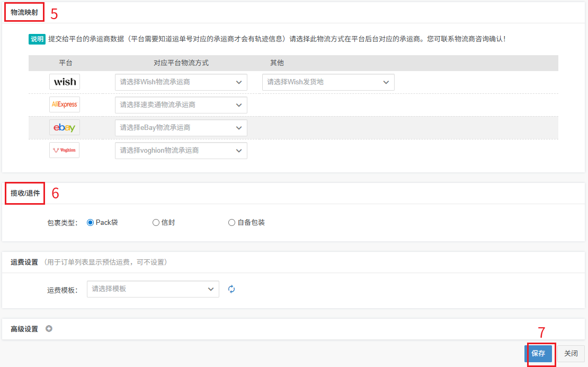Viewport: 588px width, 367px height.
Task: Open Voghion logistics carrier dropdown
Action: (181, 151)
